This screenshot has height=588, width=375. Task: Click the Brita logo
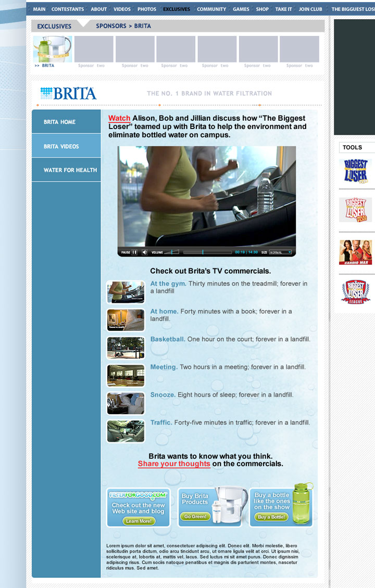(x=68, y=93)
